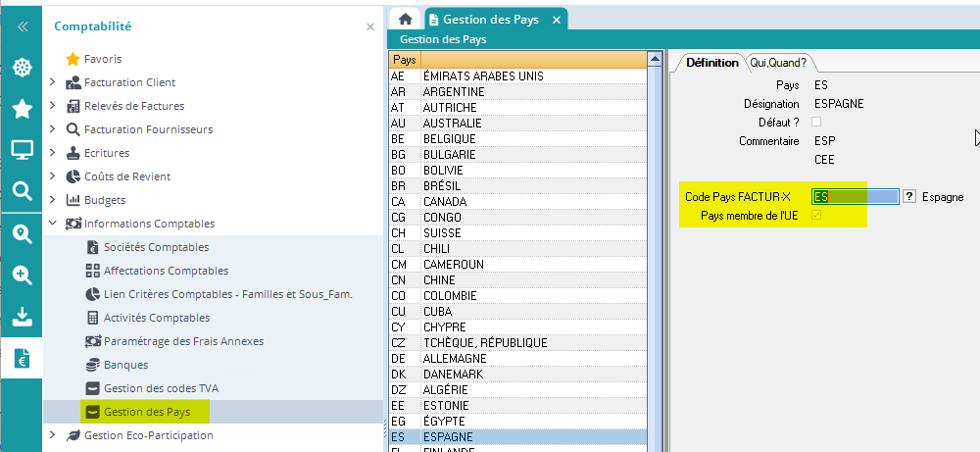The height and width of the screenshot is (452, 980).
Task: Toggle Pays membre de l'UE checkbox
Action: (x=816, y=215)
